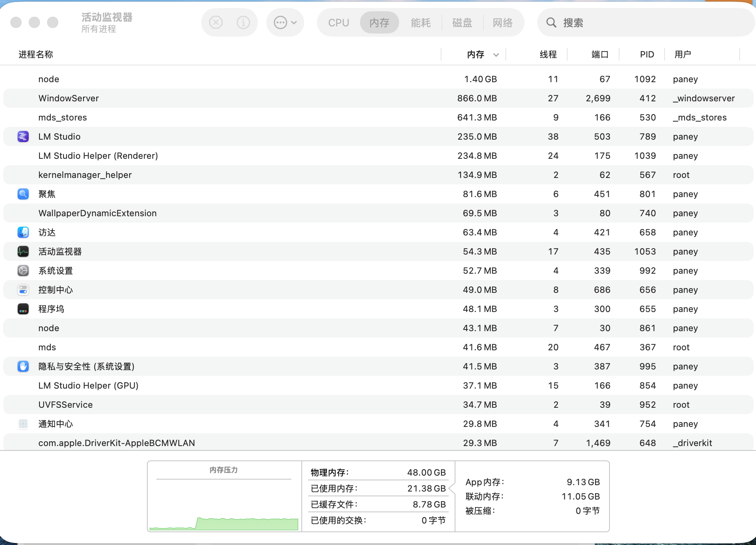Screen dimensions: 756x545
Task: Click the 搜索 search field
Action: (x=646, y=23)
